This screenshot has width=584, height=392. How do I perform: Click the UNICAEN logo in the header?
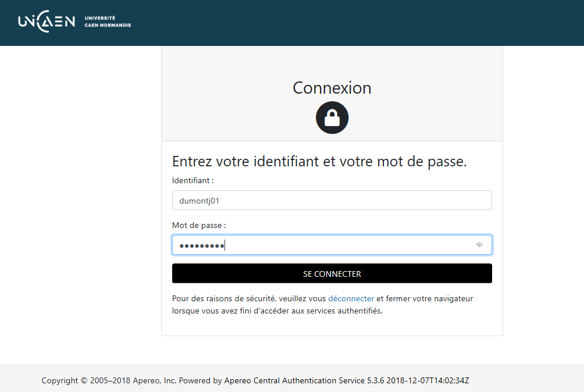47,22
